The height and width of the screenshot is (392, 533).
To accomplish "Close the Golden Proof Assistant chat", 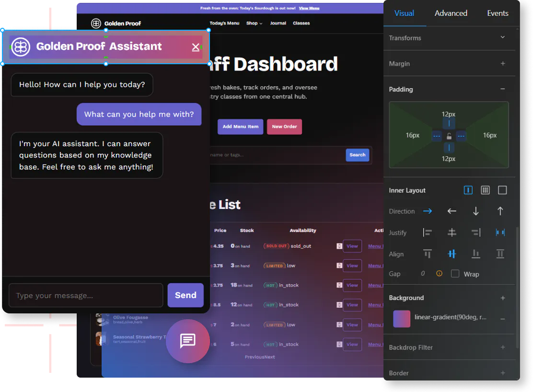I will tap(196, 47).
